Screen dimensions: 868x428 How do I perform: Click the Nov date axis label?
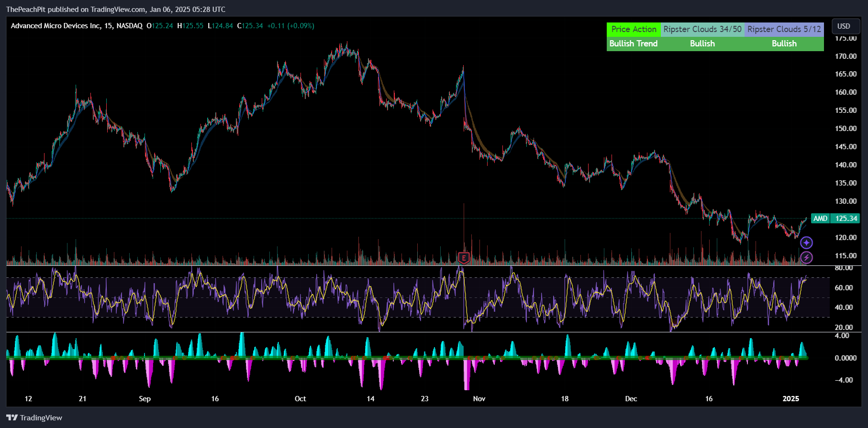click(x=479, y=399)
